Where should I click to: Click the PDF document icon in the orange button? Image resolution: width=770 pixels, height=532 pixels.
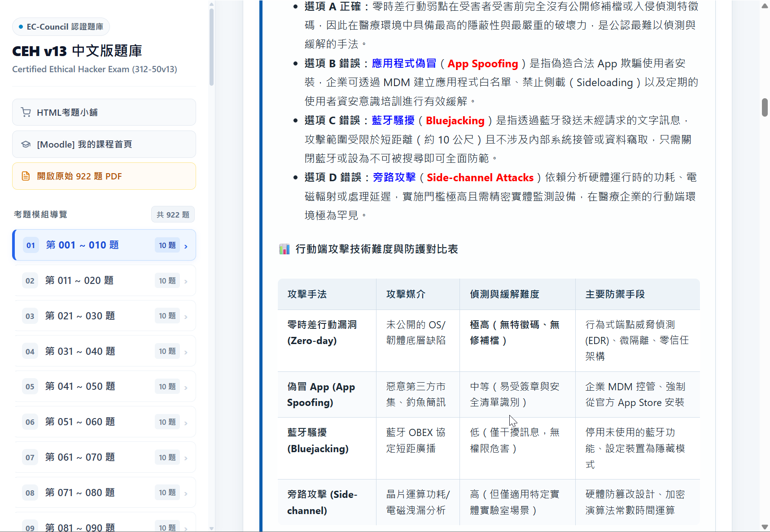(x=26, y=176)
